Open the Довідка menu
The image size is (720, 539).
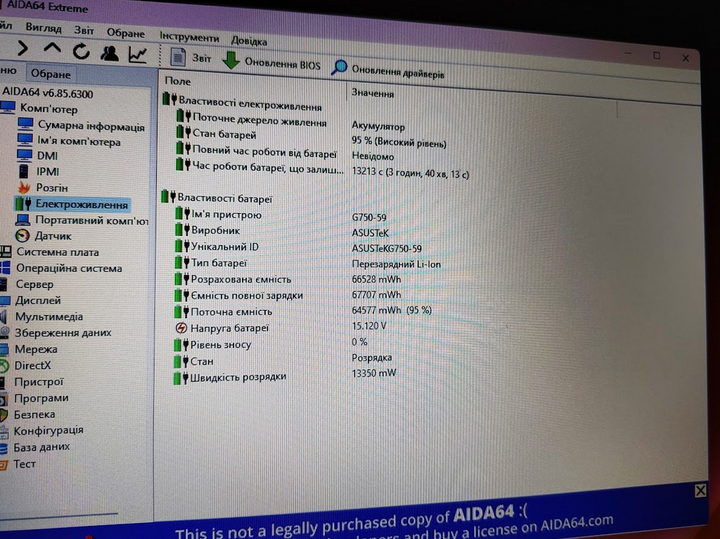[249, 40]
